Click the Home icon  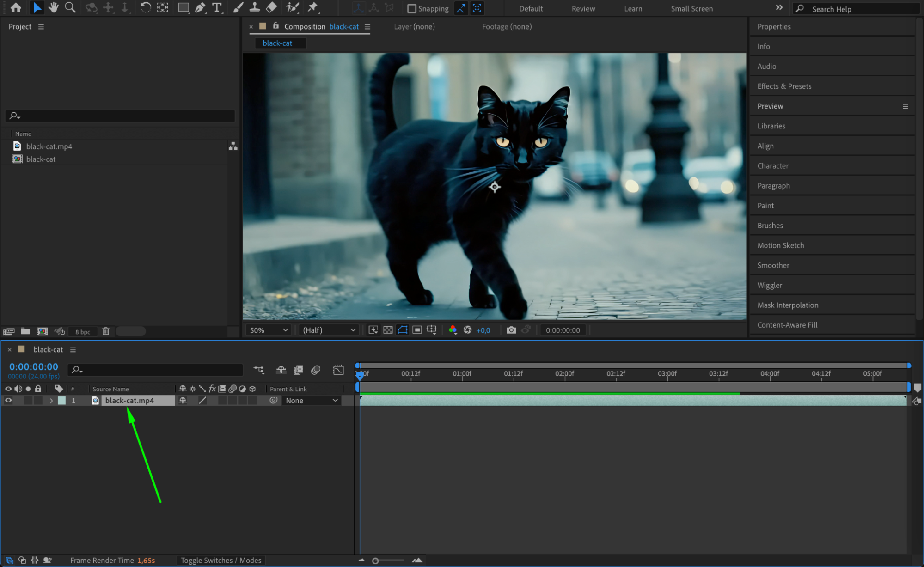[16, 7]
